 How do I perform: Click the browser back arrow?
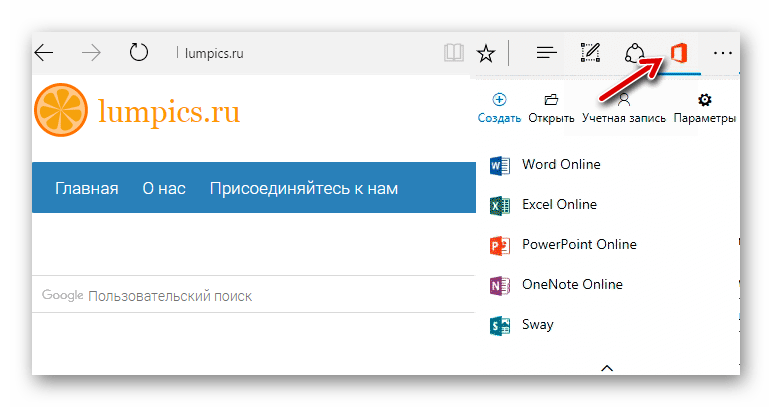(44, 53)
